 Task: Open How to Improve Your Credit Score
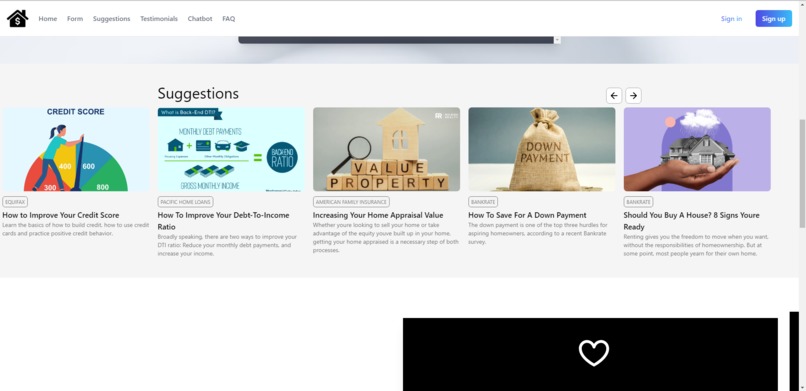(61, 215)
